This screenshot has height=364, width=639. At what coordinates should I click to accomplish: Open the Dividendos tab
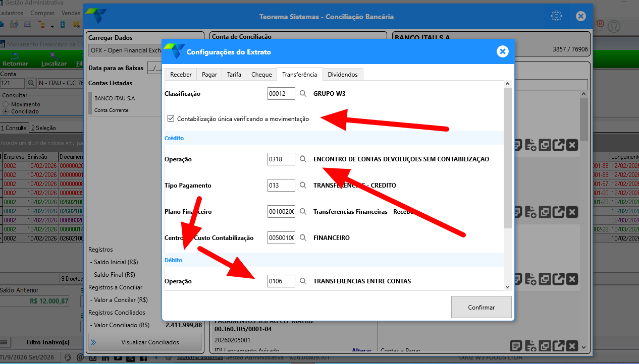[343, 75]
